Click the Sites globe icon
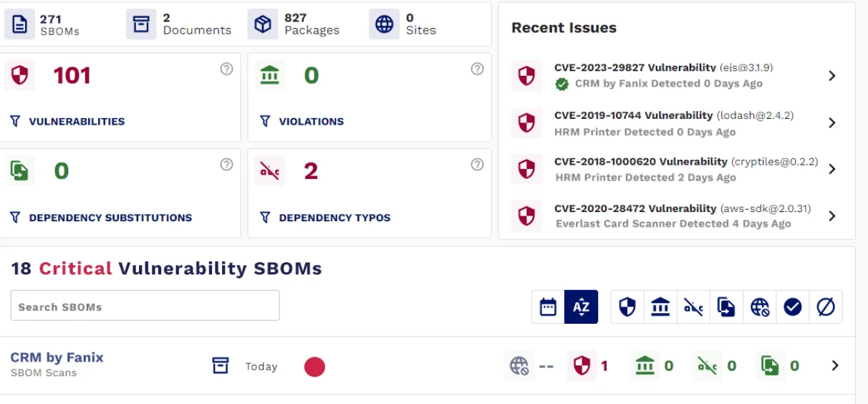The width and height of the screenshot is (868, 404). click(385, 24)
